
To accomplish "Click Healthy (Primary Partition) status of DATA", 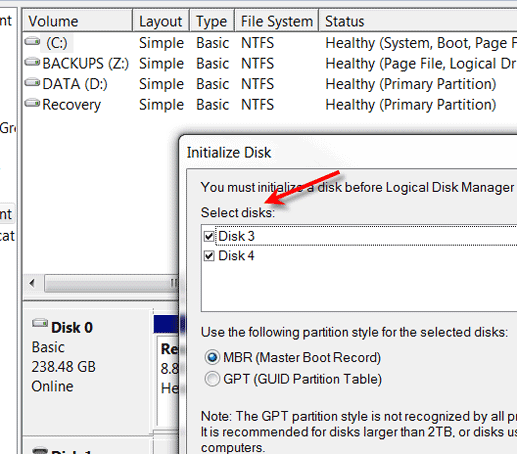I will point(411,84).
